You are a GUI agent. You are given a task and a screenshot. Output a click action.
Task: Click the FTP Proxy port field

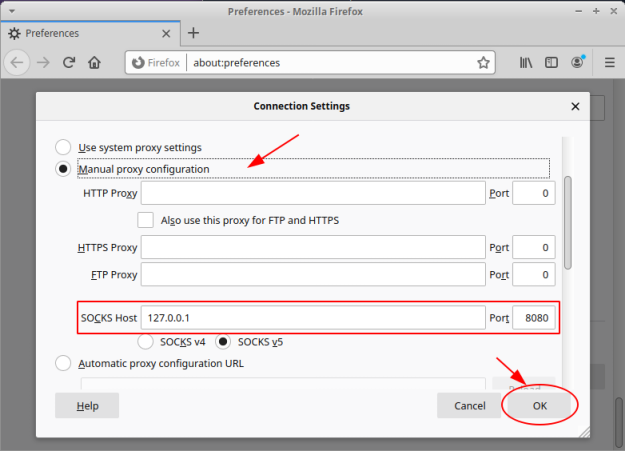tap(534, 274)
